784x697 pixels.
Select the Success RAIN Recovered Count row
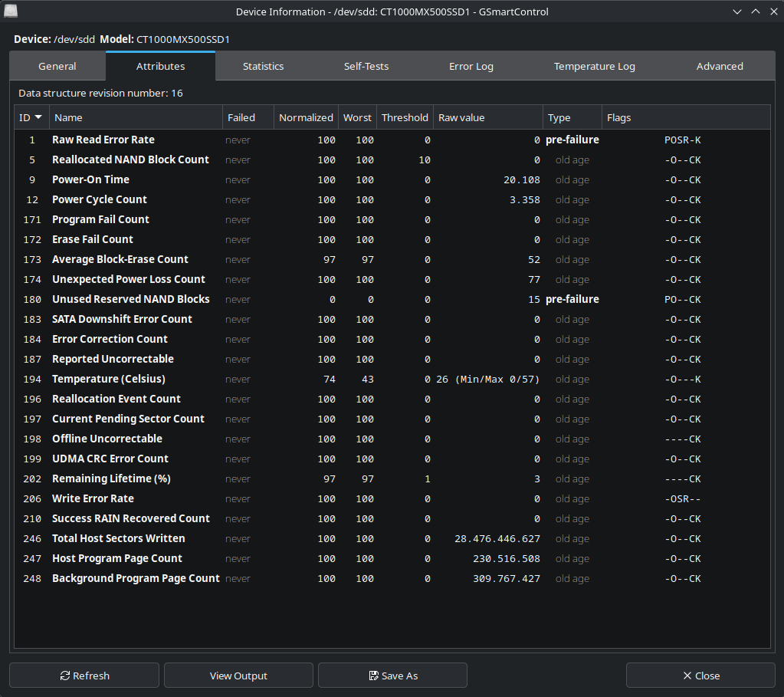click(392, 518)
